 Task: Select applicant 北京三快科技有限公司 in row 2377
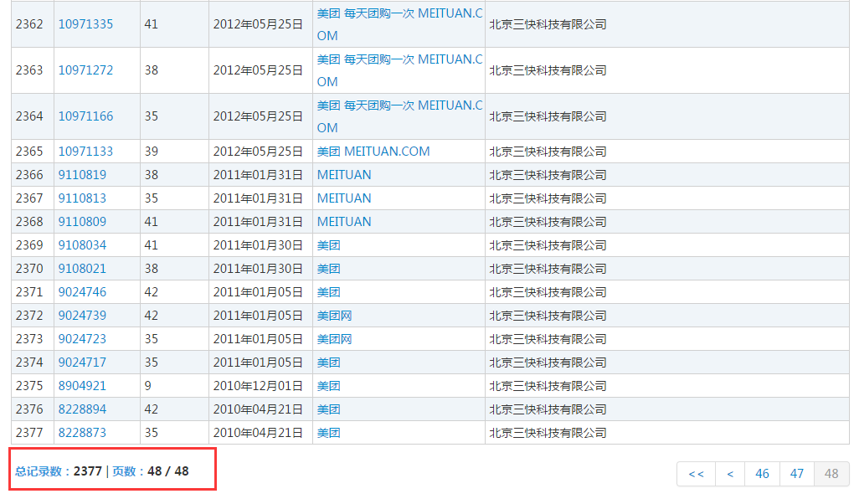548,433
